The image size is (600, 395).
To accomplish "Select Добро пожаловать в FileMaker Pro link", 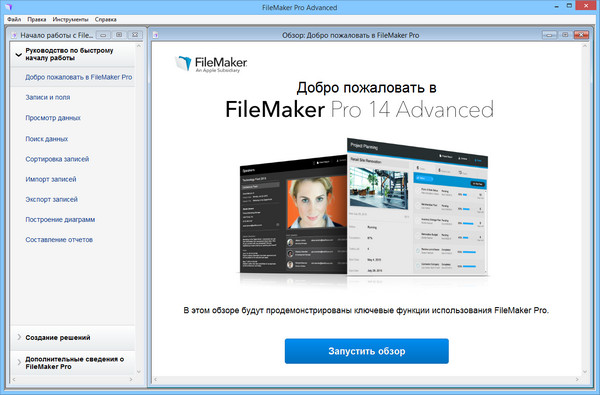I will click(78, 77).
